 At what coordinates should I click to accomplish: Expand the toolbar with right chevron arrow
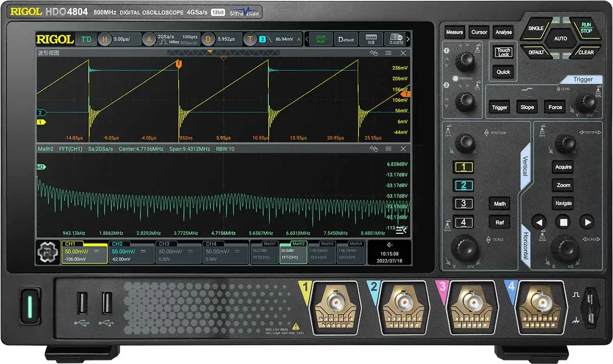click(x=408, y=39)
